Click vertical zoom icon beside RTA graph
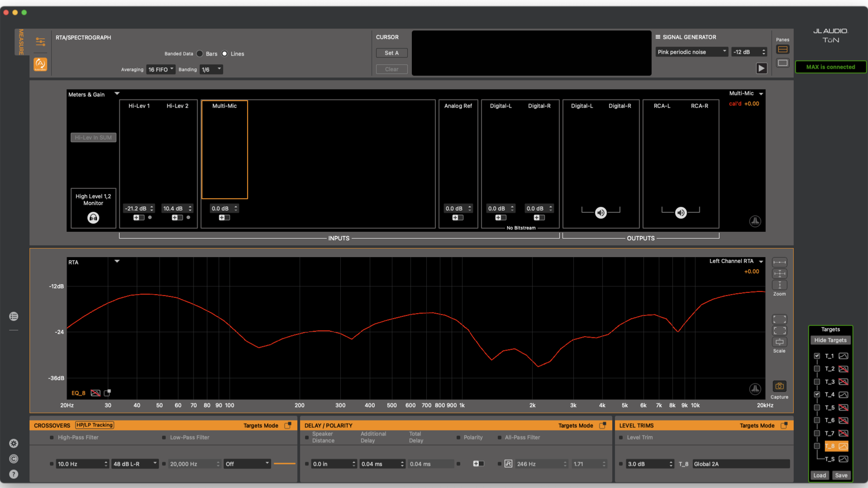 [x=779, y=285]
